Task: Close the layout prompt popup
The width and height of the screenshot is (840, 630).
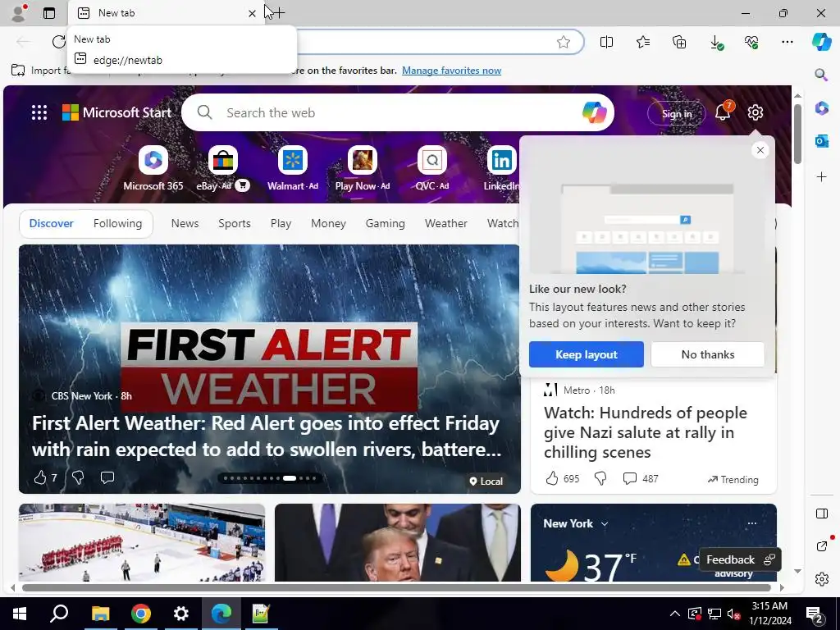Action: (760, 151)
